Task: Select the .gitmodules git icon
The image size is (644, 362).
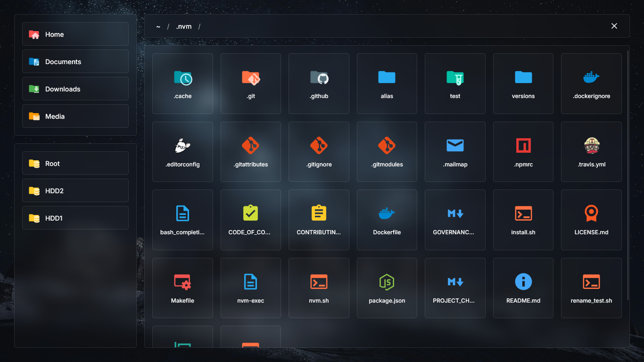Action: (x=387, y=146)
